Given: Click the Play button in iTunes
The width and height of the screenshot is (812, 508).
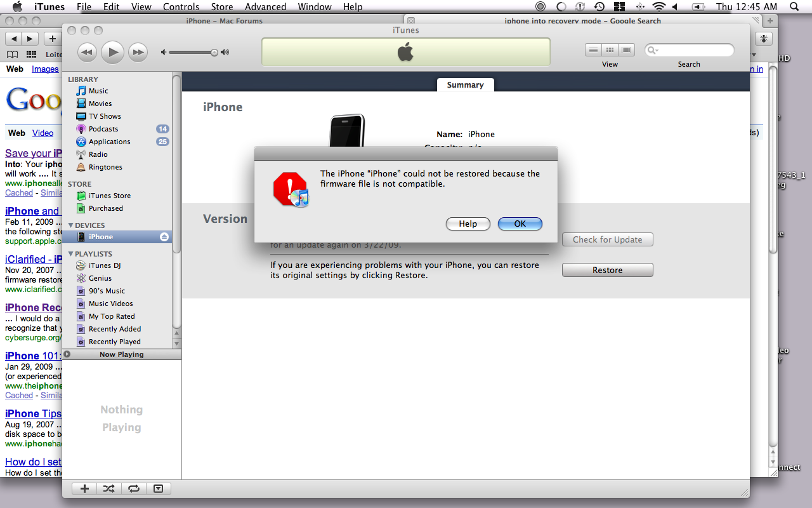Looking at the screenshot, I should (113, 52).
